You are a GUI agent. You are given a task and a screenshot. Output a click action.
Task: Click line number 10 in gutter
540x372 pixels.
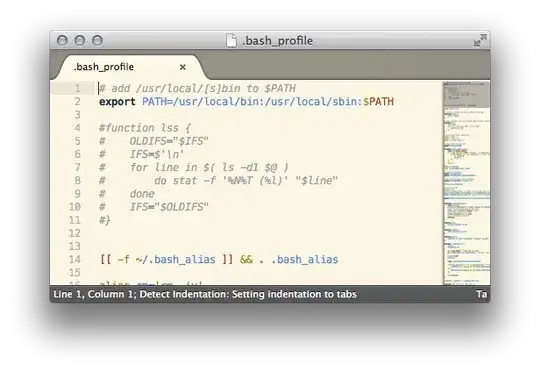[x=75, y=207]
